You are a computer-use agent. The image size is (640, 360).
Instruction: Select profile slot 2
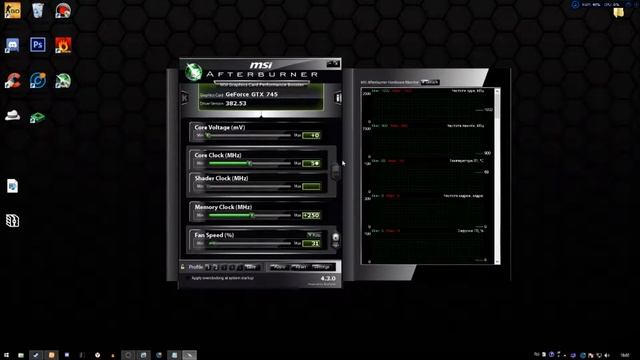click(216, 267)
